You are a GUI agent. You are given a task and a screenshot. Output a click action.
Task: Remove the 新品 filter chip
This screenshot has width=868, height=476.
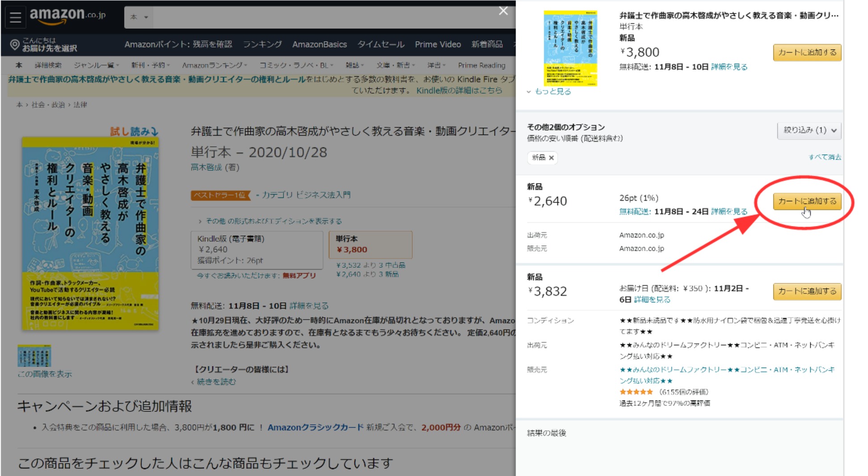tap(551, 158)
